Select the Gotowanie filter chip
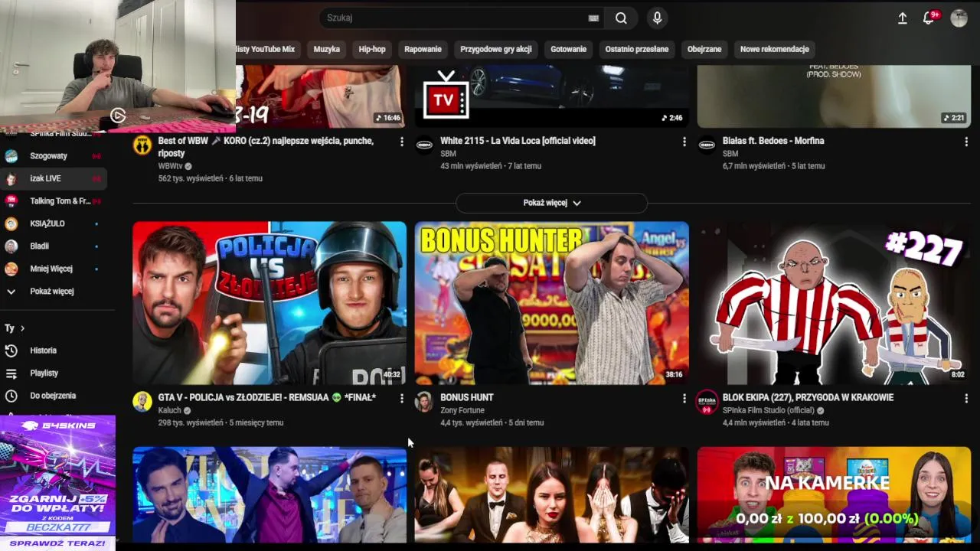Viewport: 980px width, 551px height. (569, 49)
